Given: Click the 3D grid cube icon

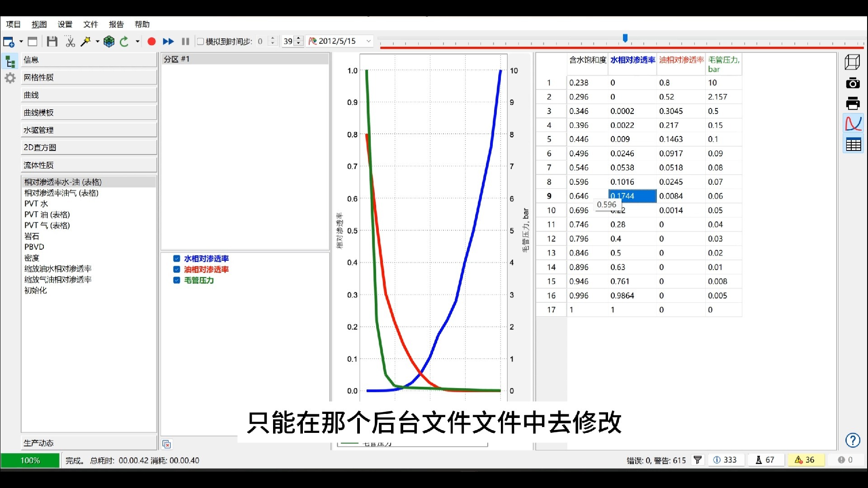Looking at the screenshot, I should tap(109, 42).
